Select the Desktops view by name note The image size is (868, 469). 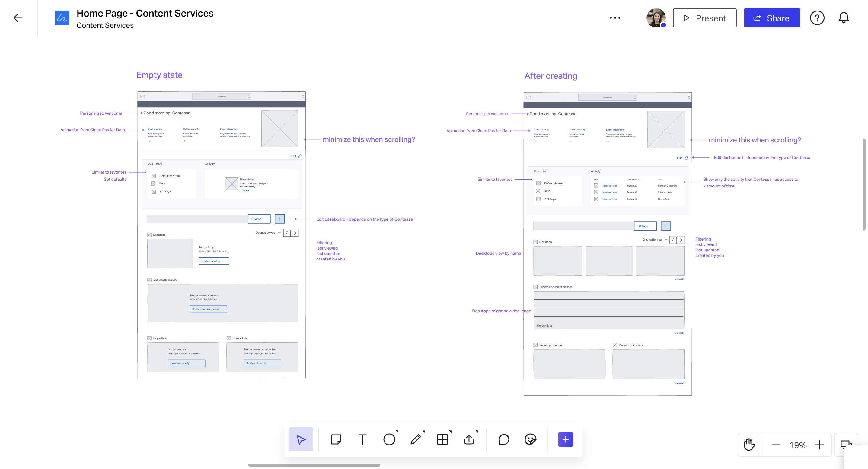498,254
